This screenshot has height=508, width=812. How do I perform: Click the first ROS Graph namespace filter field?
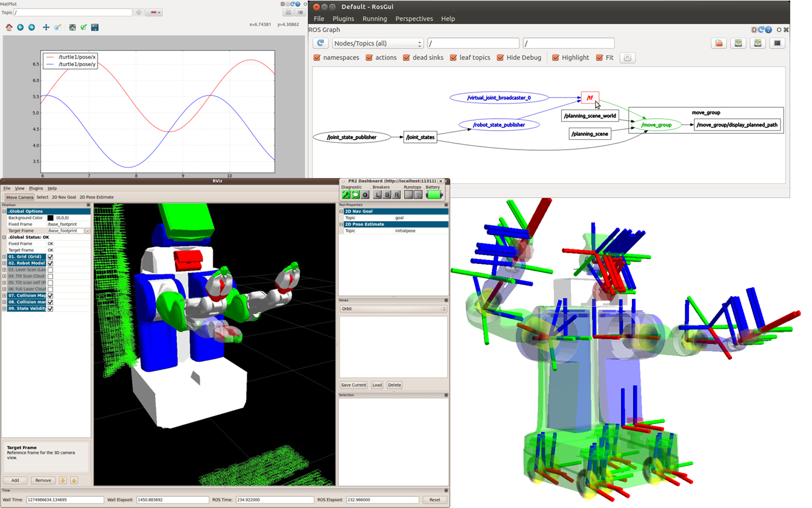[x=473, y=44]
